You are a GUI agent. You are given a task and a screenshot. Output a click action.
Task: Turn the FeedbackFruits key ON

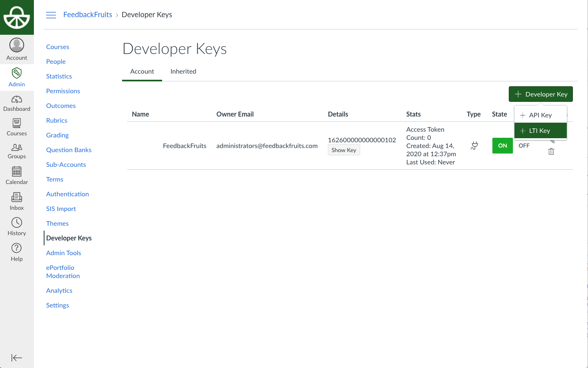(503, 146)
